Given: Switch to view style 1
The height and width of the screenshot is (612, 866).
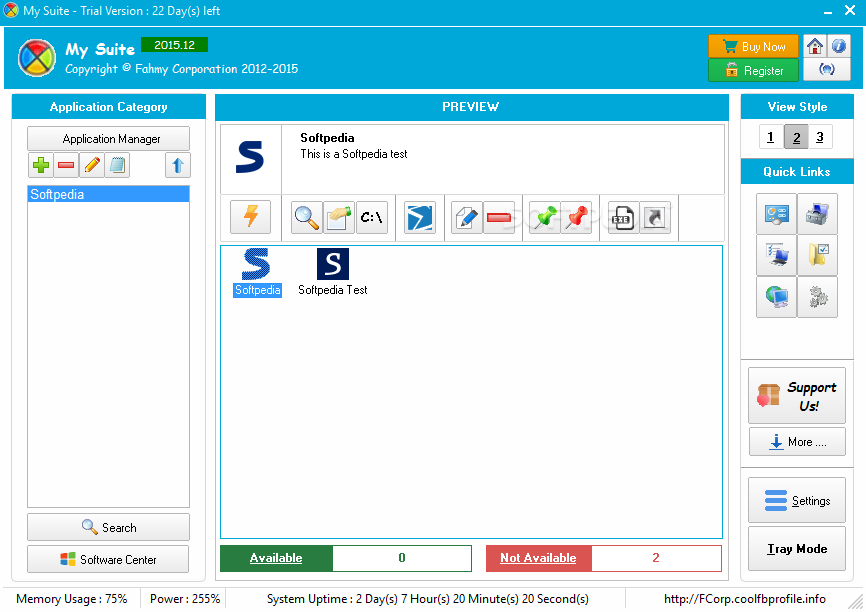Looking at the screenshot, I should 771,137.
